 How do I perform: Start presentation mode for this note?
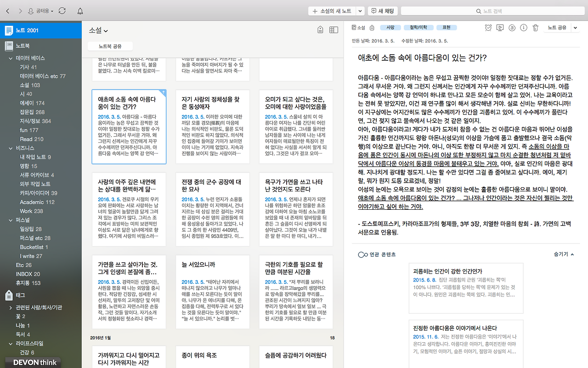(x=500, y=28)
